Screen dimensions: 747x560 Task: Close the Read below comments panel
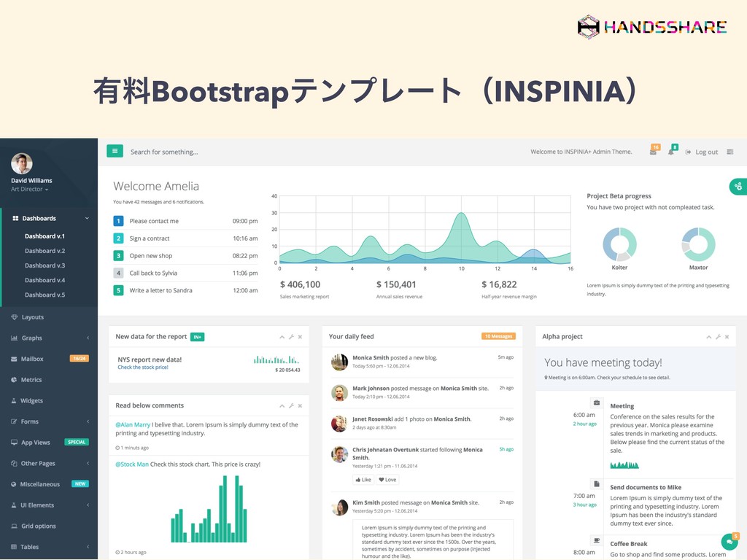pyautogui.click(x=300, y=406)
